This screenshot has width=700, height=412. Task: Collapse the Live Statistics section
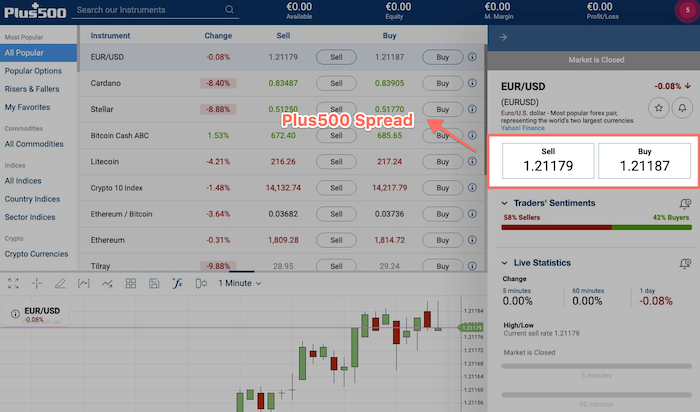coord(504,263)
